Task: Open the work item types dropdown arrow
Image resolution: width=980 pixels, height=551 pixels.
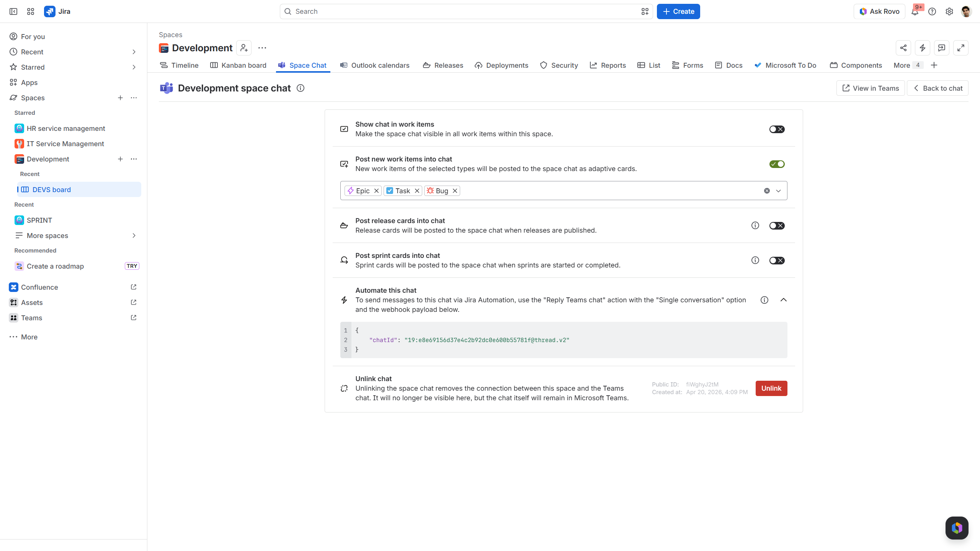Action: point(778,191)
